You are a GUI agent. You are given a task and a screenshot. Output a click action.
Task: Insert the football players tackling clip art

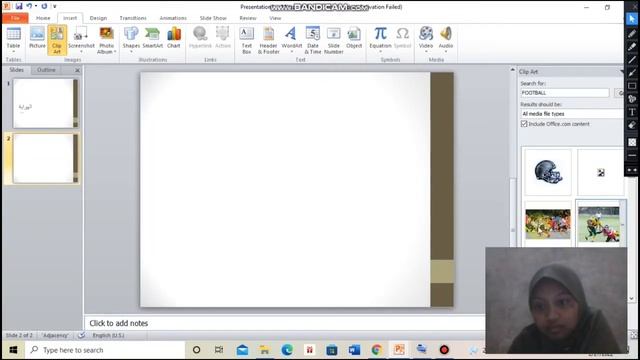[599, 224]
